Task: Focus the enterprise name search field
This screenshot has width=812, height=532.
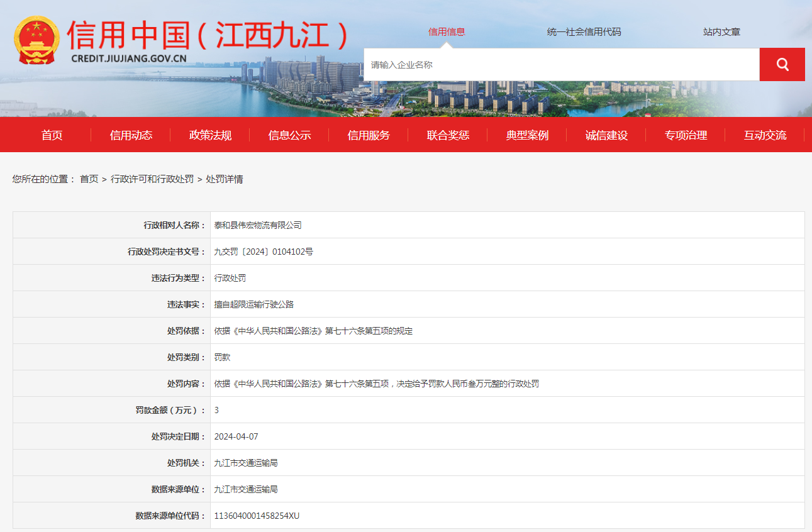Action: 562,64
